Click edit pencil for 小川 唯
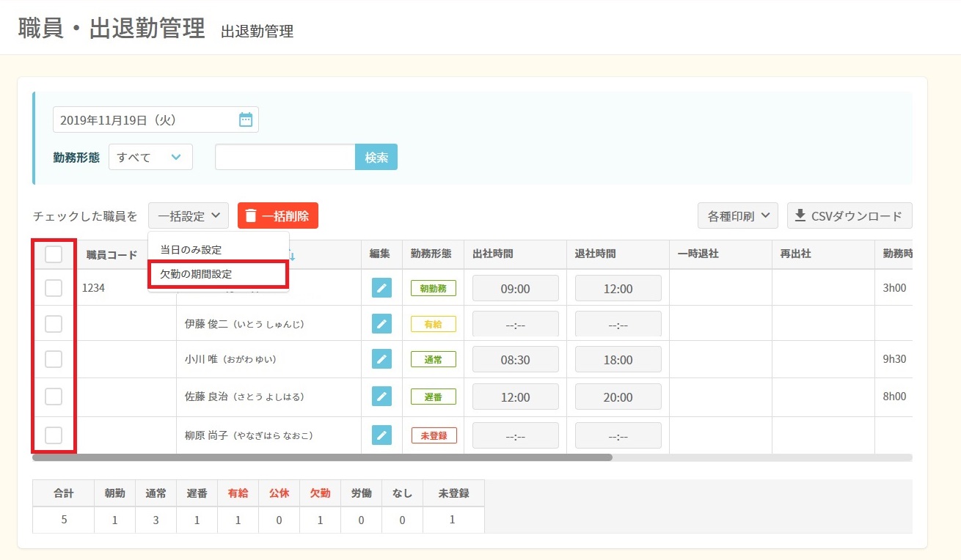 coord(381,359)
